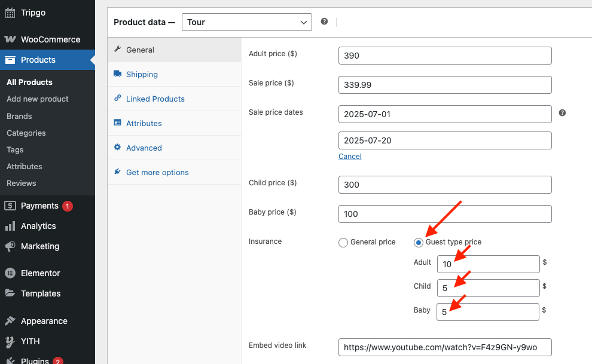
Task: Click the Elementor circle icon
Action: click(10, 273)
